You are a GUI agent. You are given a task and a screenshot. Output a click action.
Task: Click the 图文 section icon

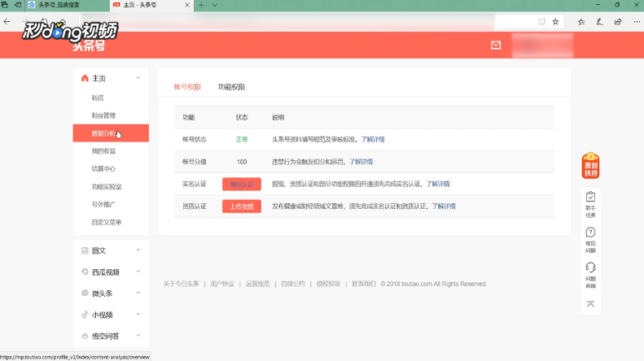click(85, 250)
